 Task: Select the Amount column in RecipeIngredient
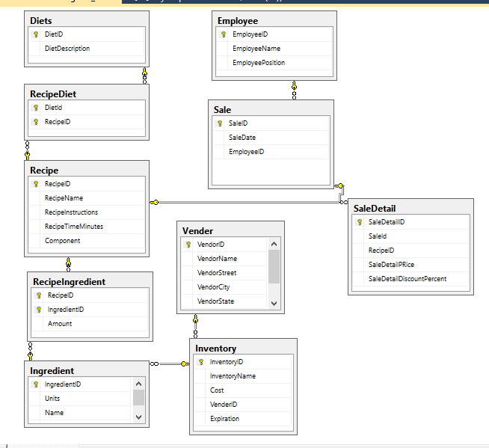click(x=90, y=324)
